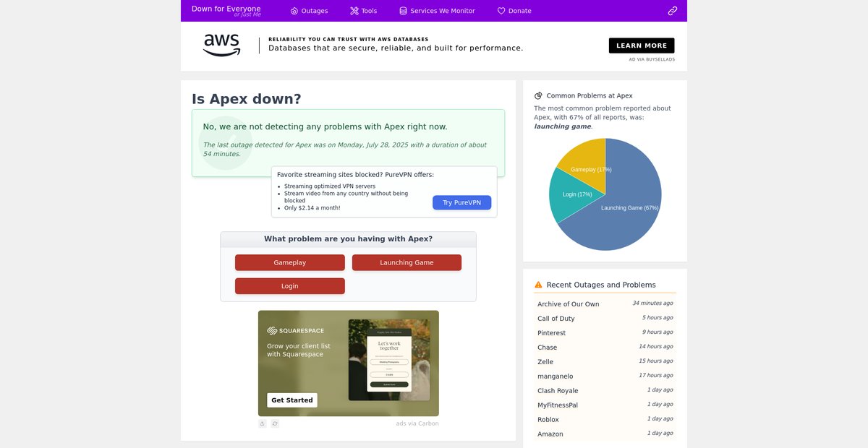Report a Login problem
The width and height of the screenshot is (868, 448).
(289, 286)
